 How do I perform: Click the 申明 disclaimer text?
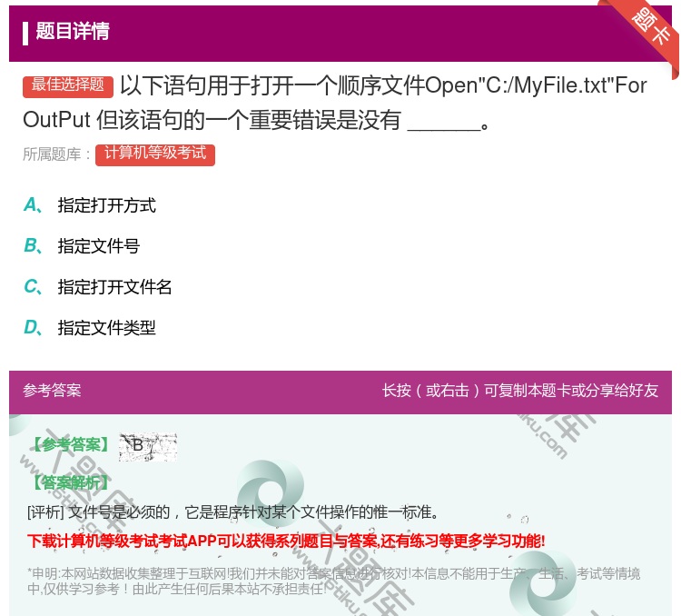point(333,581)
